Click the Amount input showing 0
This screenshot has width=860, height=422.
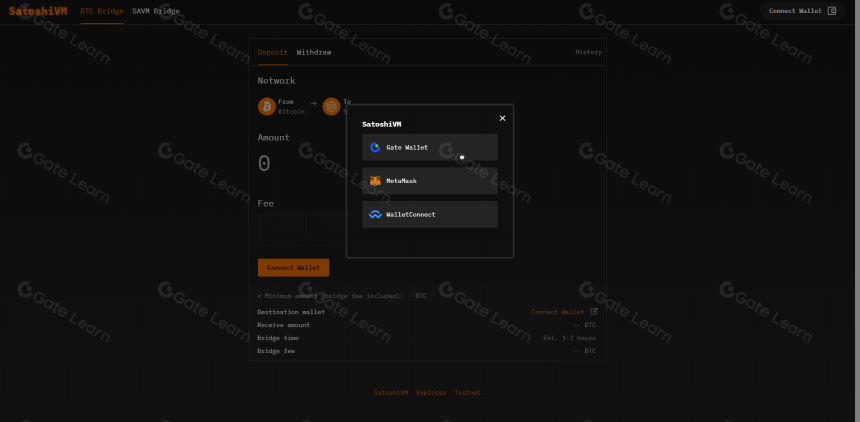(264, 164)
